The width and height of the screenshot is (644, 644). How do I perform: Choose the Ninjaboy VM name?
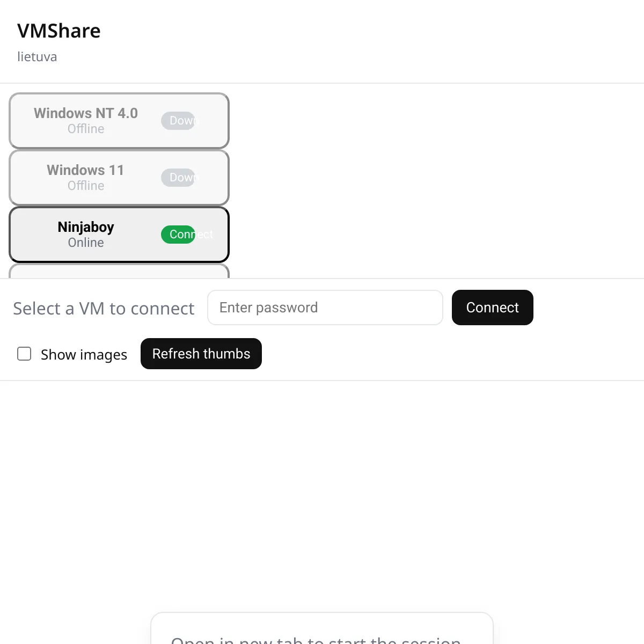click(x=86, y=227)
